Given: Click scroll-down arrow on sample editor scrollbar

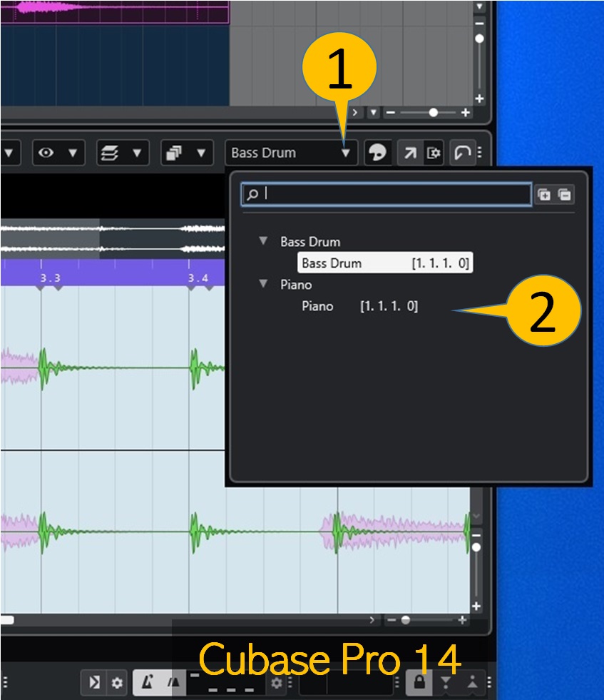Looking at the screenshot, I should 476,516.
